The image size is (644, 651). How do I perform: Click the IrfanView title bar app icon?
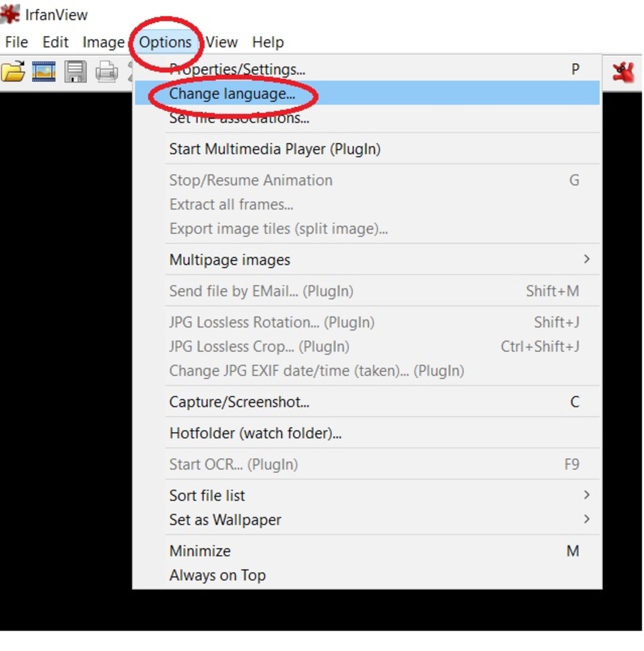[10, 14]
